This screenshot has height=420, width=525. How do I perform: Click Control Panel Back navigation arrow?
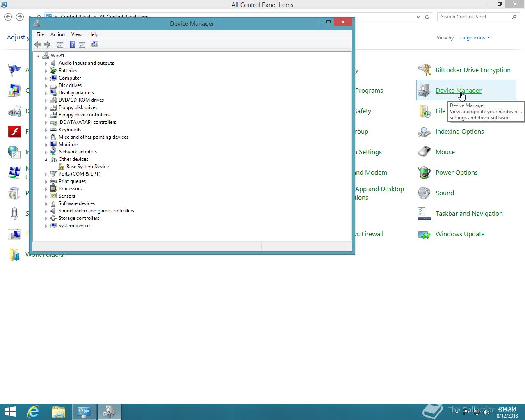(x=8, y=17)
